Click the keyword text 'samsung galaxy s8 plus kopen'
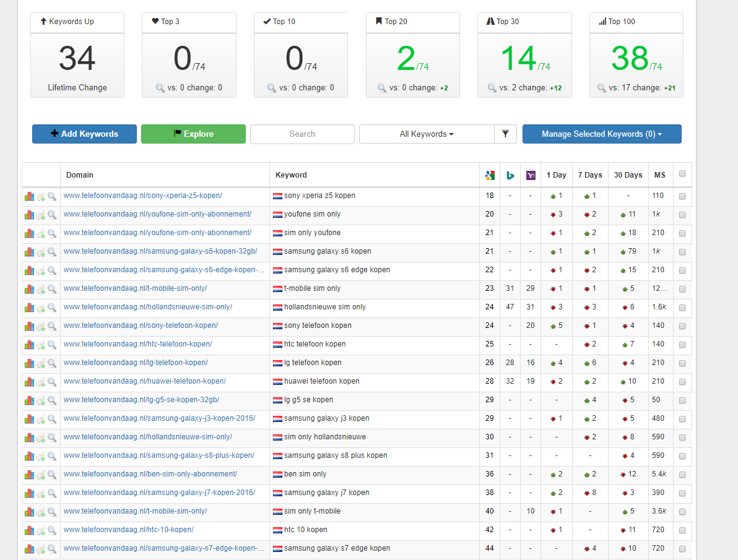The width and height of the screenshot is (738, 560). (336, 455)
